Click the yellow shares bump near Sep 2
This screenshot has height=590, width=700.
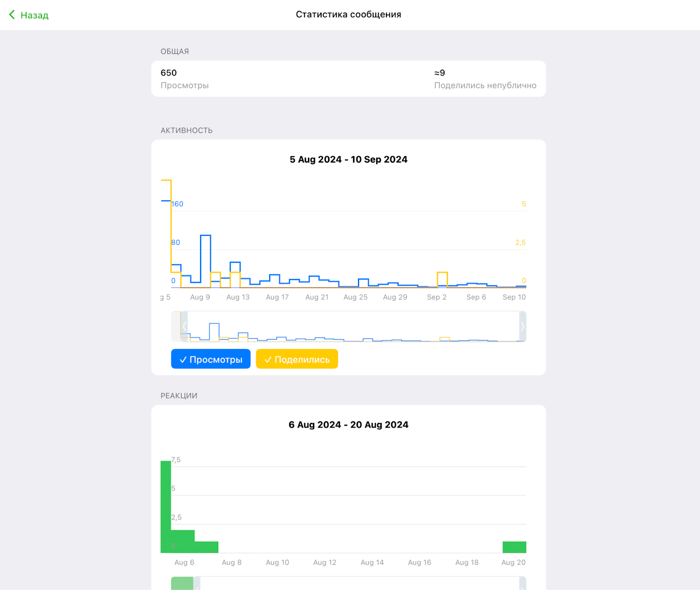(442, 279)
